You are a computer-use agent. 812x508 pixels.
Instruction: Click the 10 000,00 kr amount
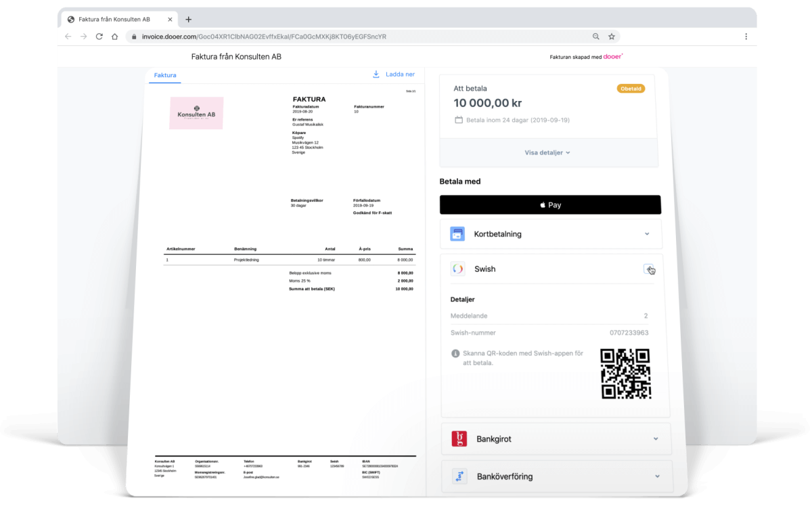tap(487, 103)
